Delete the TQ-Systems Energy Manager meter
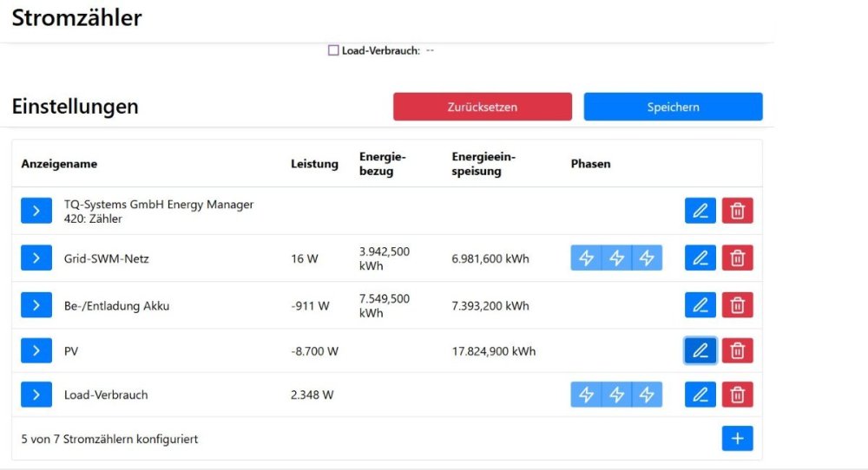 point(737,211)
